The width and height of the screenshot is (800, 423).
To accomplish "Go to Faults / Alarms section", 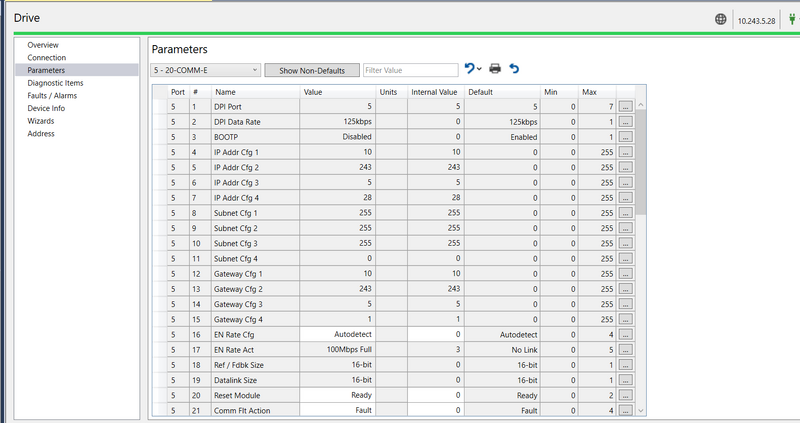I will (53, 96).
